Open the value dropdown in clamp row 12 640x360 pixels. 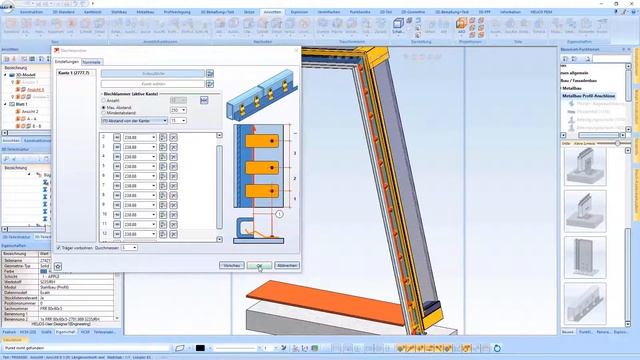click(153, 234)
